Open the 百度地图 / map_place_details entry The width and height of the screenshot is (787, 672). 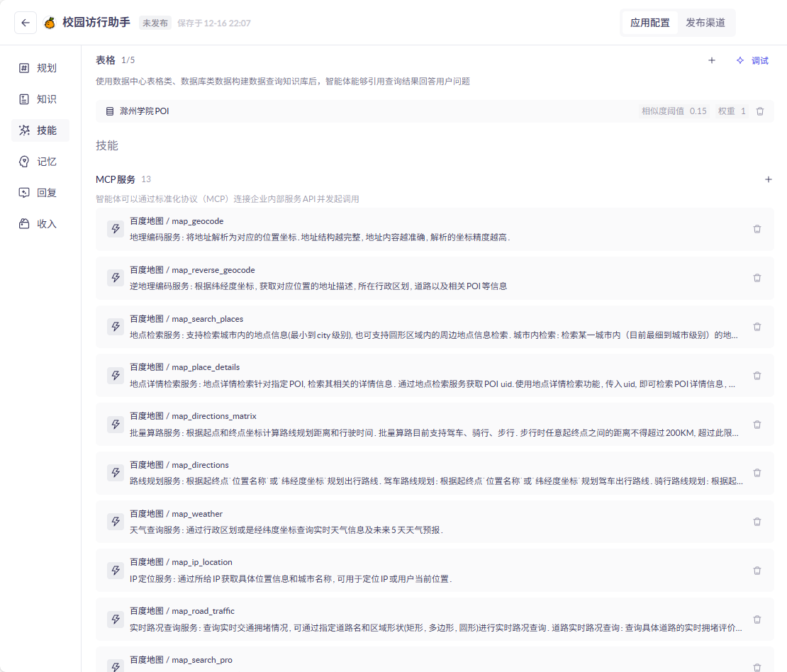click(x=435, y=376)
